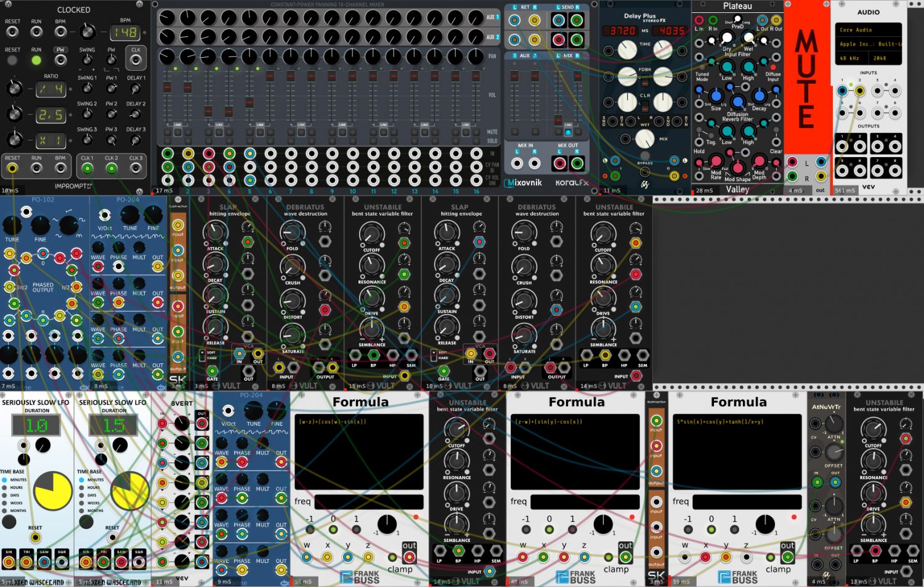Click the blue Size knob on Plateau
924x587 pixels.
[716, 95]
